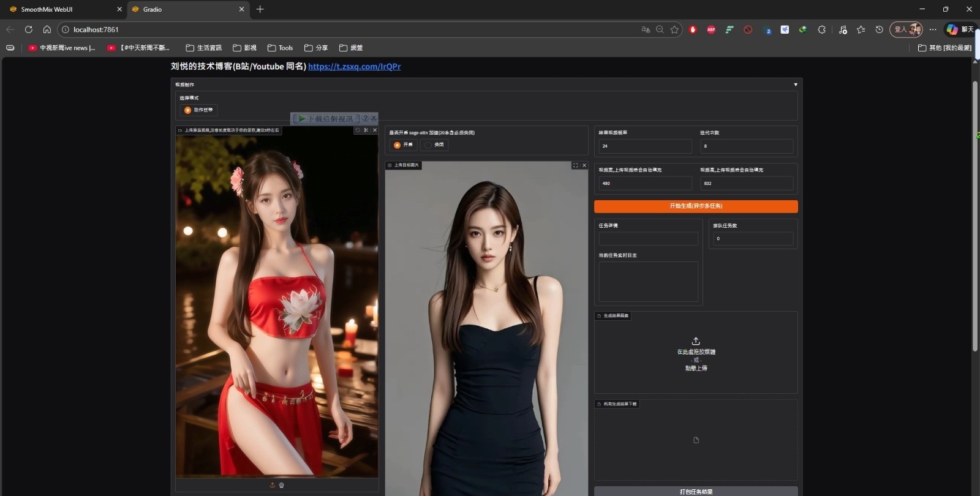Collapse the 视频制作 accordion arrow

[796, 85]
